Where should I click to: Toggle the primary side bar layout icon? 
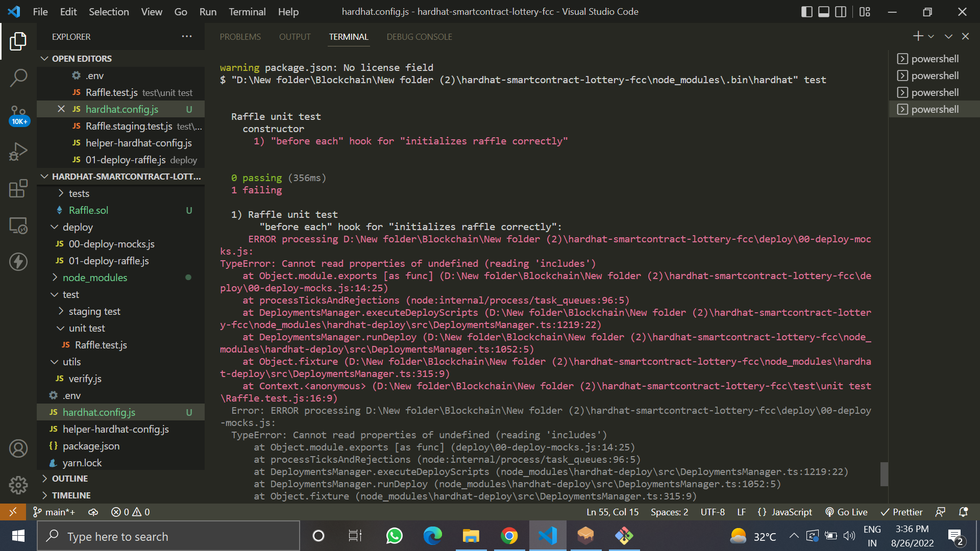pyautogui.click(x=807, y=12)
